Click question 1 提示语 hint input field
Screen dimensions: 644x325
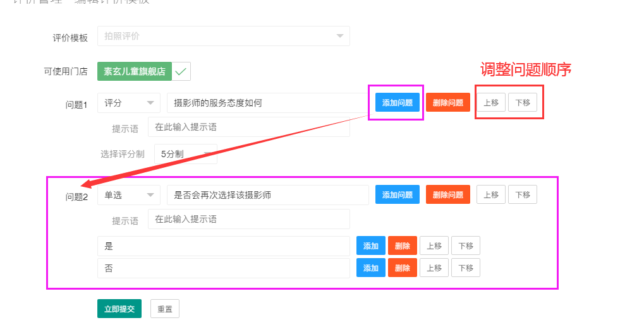(248, 127)
